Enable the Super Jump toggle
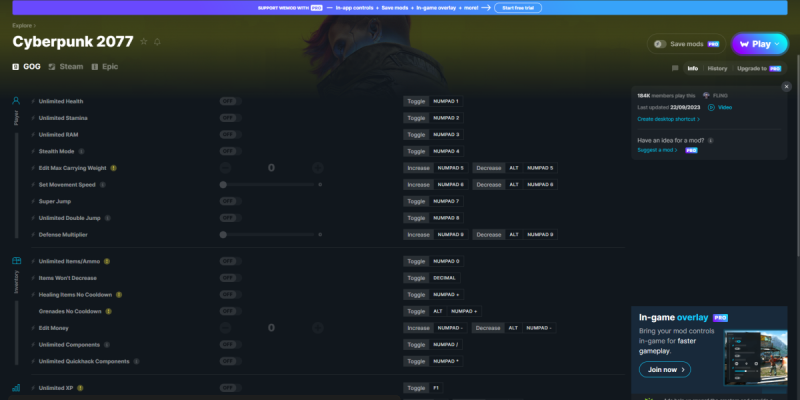 click(228, 201)
